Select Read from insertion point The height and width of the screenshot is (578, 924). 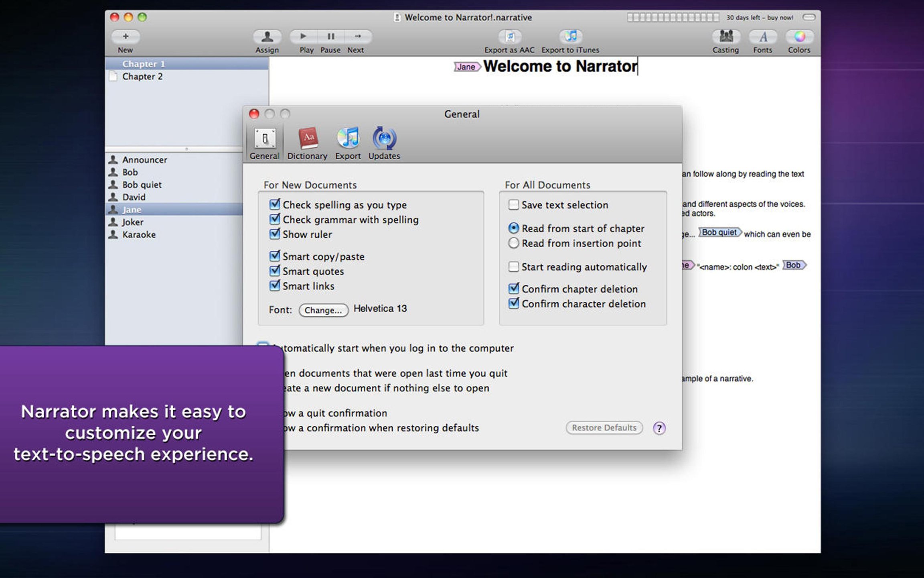tap(513, 243)
